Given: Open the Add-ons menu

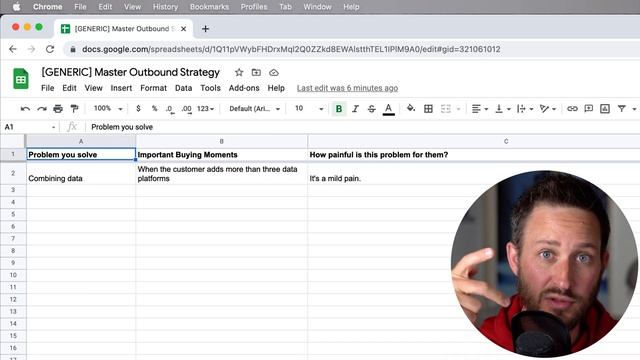Looking at the screenshot, I should pyautogui.click(x=244, y=88).
